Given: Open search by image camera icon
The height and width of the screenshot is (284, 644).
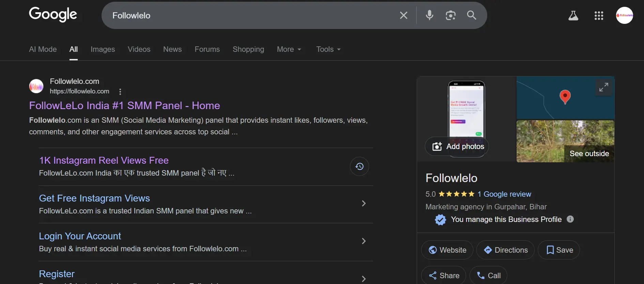Looking at the screenshot, I should coord(450,15).
